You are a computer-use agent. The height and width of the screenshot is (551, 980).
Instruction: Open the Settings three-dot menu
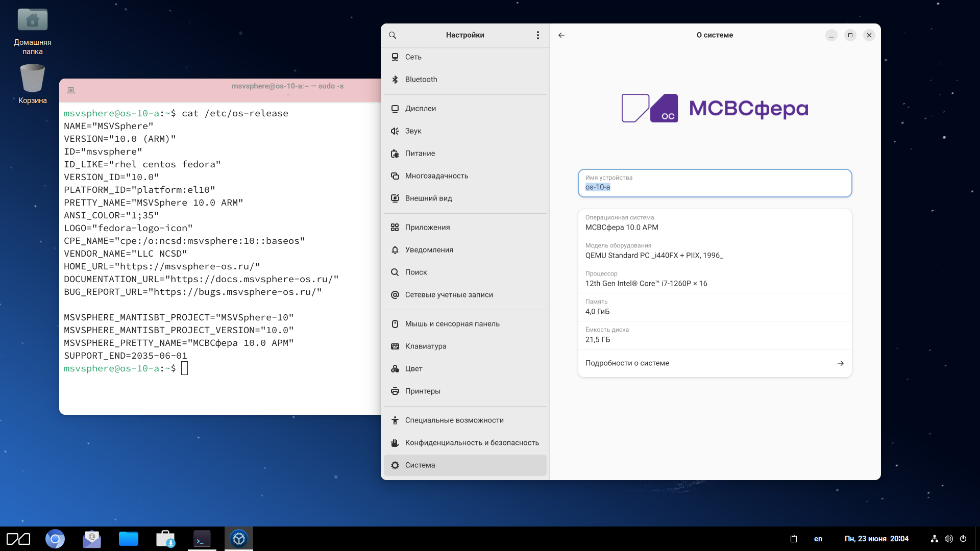[x=537, y=35]
